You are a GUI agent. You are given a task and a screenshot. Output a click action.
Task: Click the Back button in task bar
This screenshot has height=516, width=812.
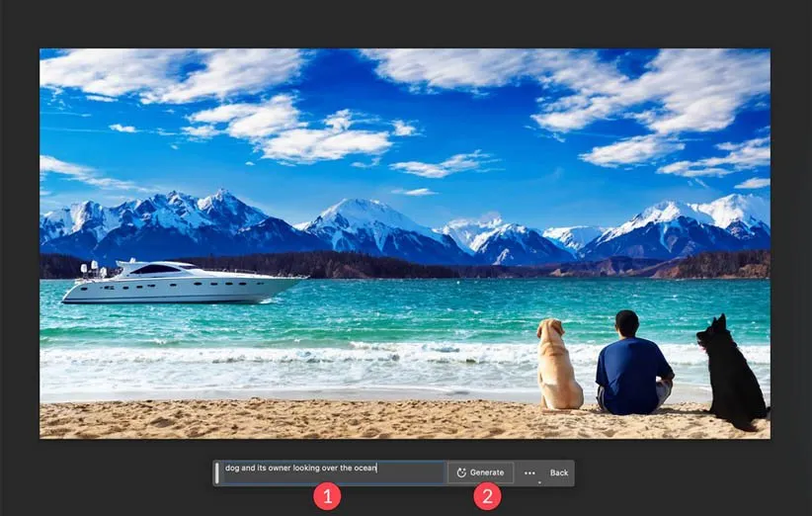coord(559,473)
